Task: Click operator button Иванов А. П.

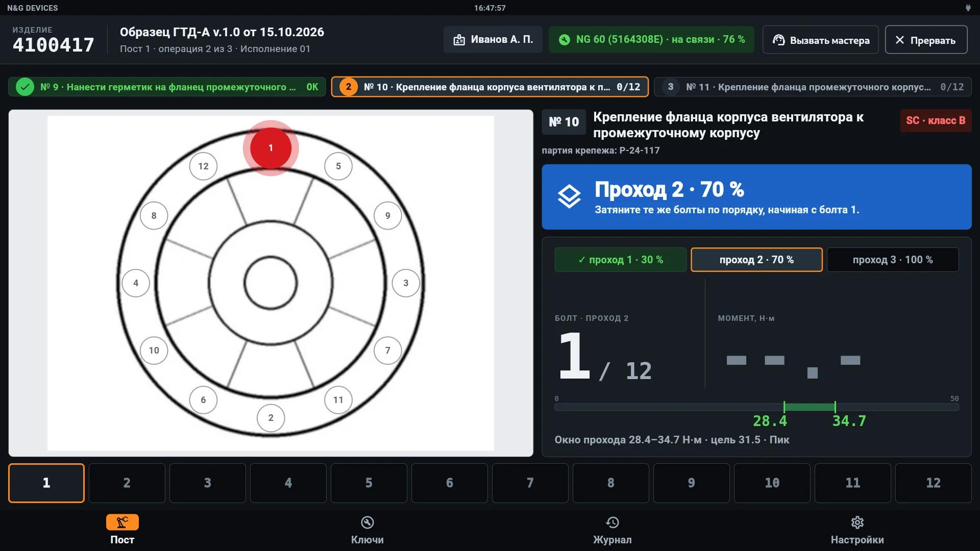Action: 493,40
